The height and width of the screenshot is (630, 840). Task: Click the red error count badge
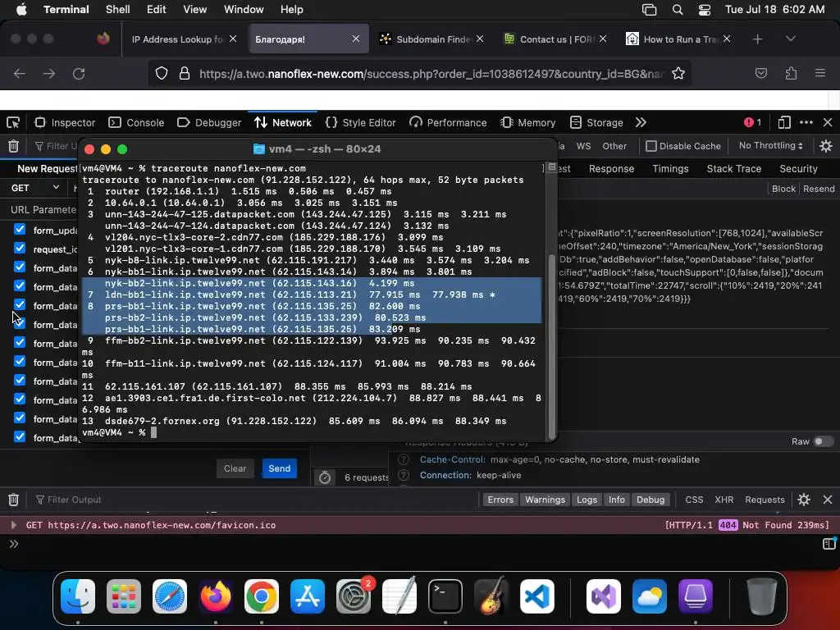[753, 123]
